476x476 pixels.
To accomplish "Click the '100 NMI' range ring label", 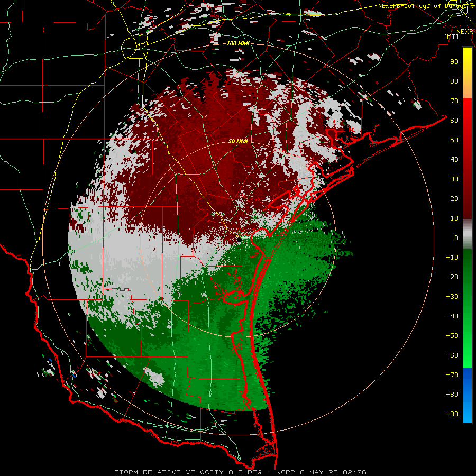I will click(238, 43).
